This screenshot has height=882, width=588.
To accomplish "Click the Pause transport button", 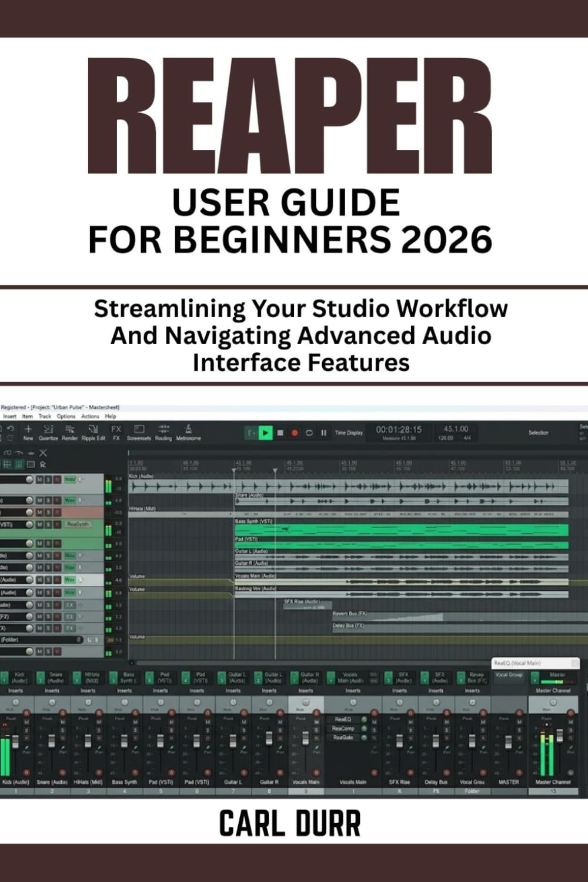I will pyautogui.click(x=323, y=433).
